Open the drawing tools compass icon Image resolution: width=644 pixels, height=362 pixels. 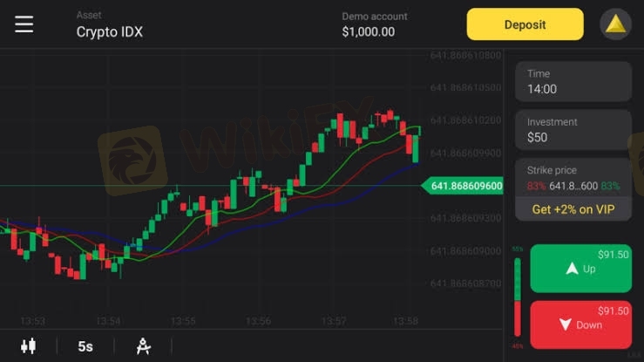(x=143, y=346)
